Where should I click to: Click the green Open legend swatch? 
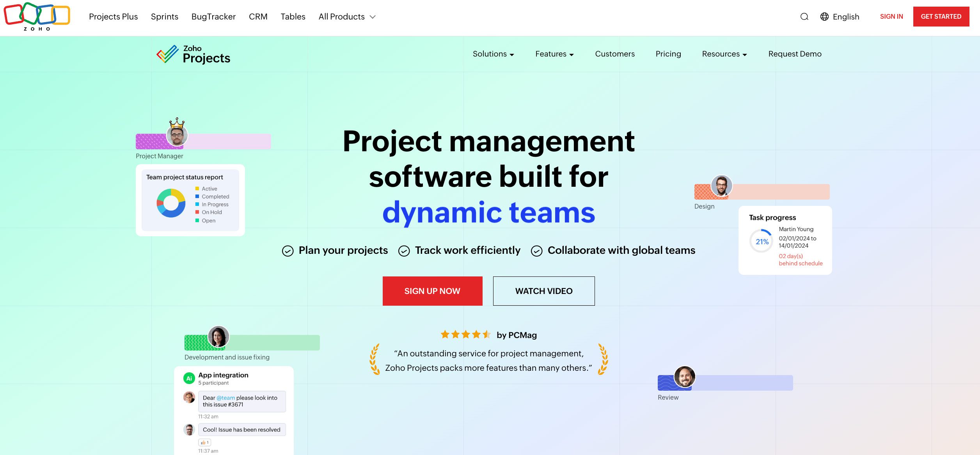click(197, 221)
